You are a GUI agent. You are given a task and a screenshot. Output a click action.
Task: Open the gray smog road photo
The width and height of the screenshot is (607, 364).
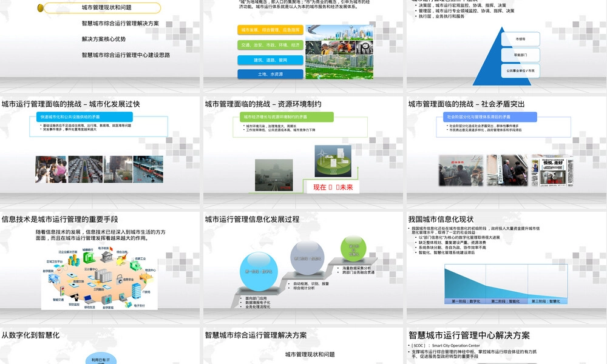tap(274, 175)
